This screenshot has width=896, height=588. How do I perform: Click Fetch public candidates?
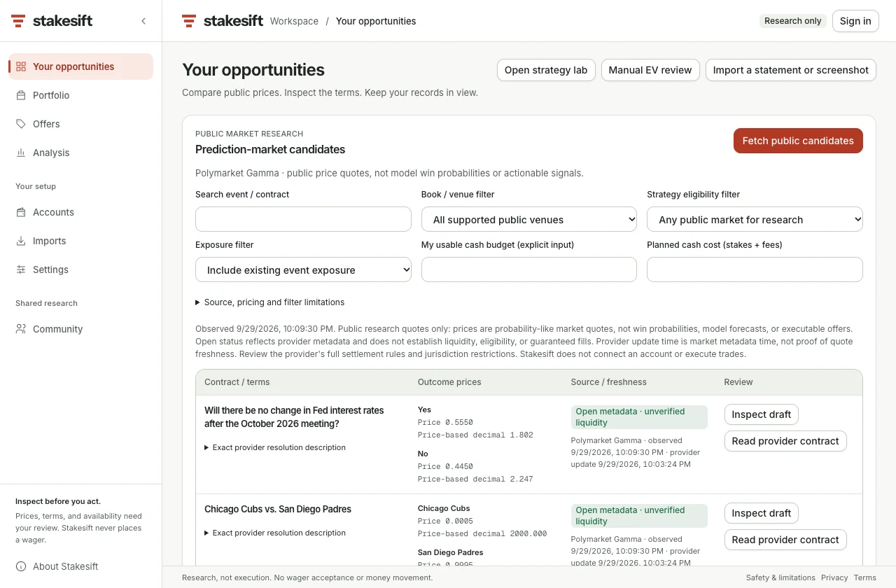coord(798,141)
